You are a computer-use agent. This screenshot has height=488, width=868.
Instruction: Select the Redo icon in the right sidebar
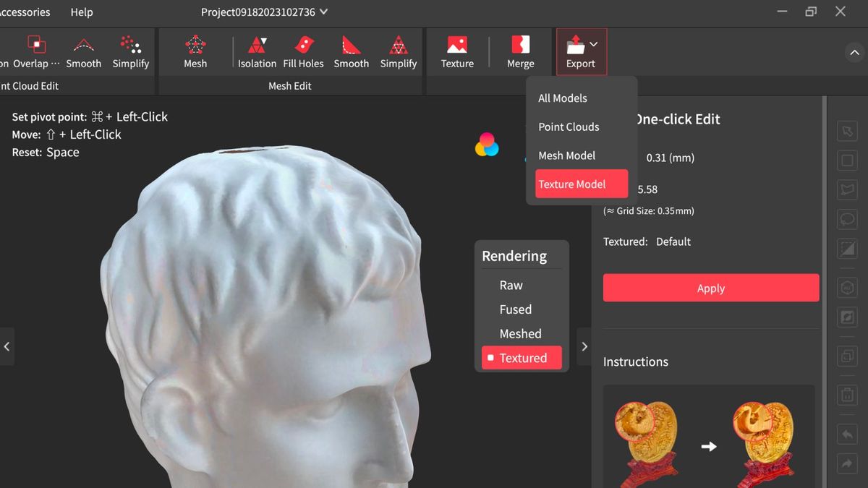click(x=847, y=463)
